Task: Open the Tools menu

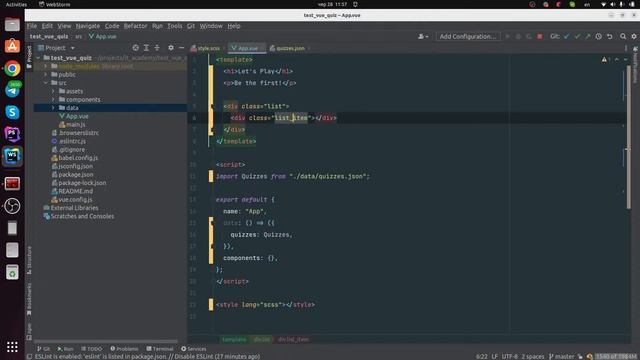Action: pos(175,26)
